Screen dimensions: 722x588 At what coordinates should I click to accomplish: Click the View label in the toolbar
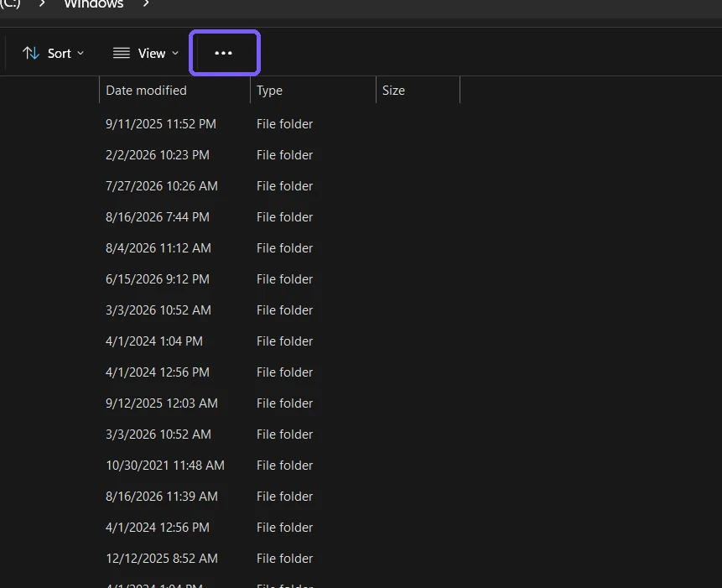[x=152, y=54]
